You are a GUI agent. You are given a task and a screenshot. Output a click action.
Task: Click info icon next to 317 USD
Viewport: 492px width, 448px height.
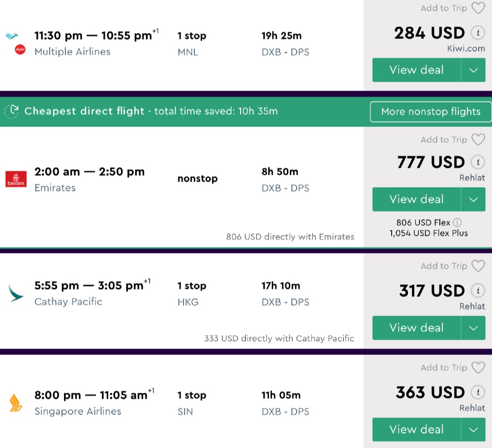(477, 290)
